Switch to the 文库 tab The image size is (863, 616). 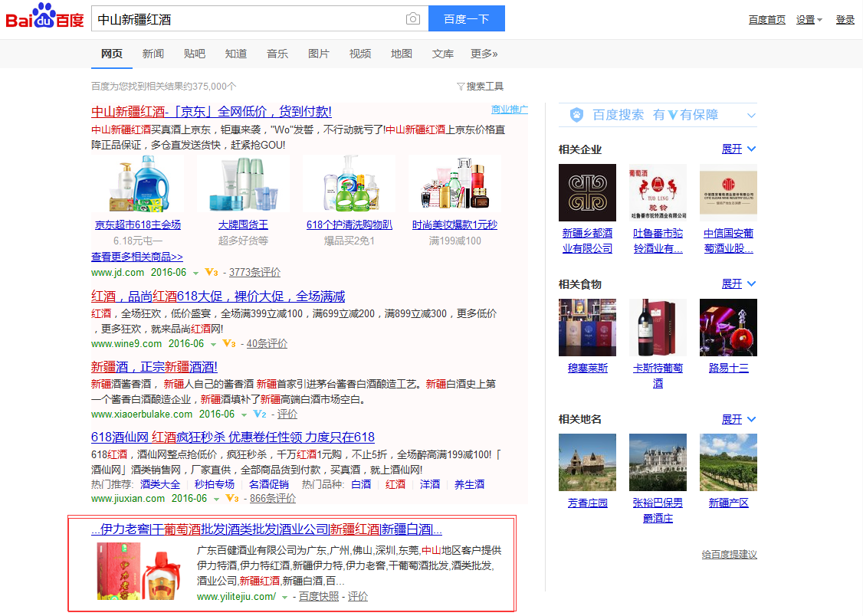(443, 54)
